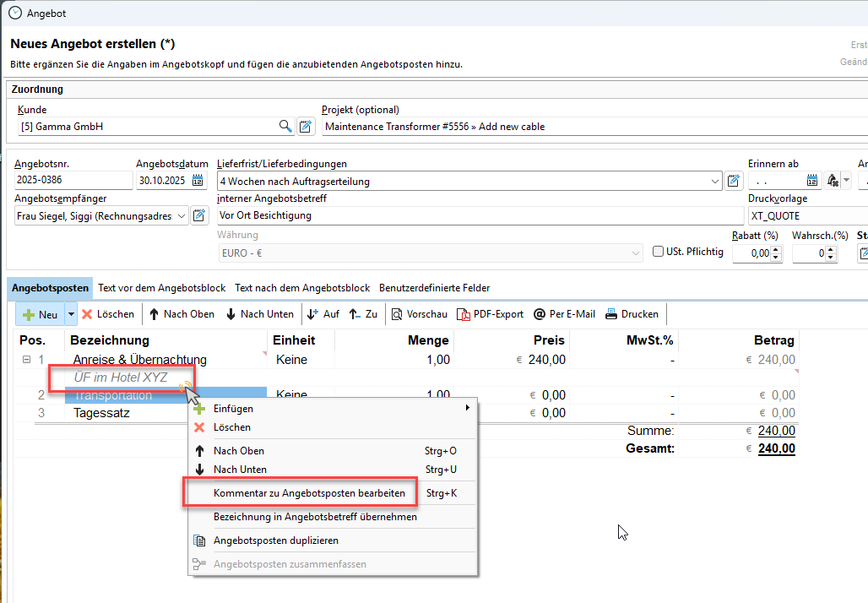Image resolution: width=868 pixels, height=603 pixels.
Task: Open Vorschau preview from toolbar
Action: pyautogui.click(x=419, y=314)
